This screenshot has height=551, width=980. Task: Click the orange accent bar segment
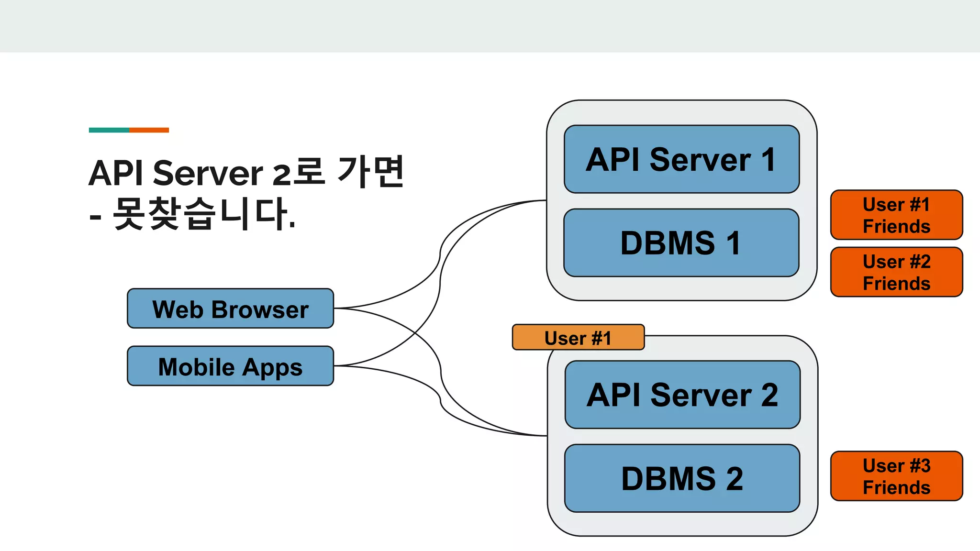coord(149,130)
